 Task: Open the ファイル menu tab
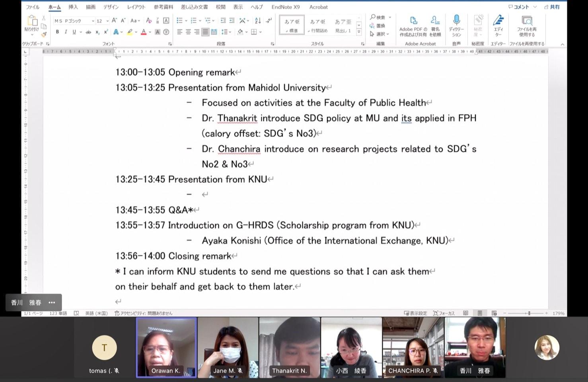[33, 7]
